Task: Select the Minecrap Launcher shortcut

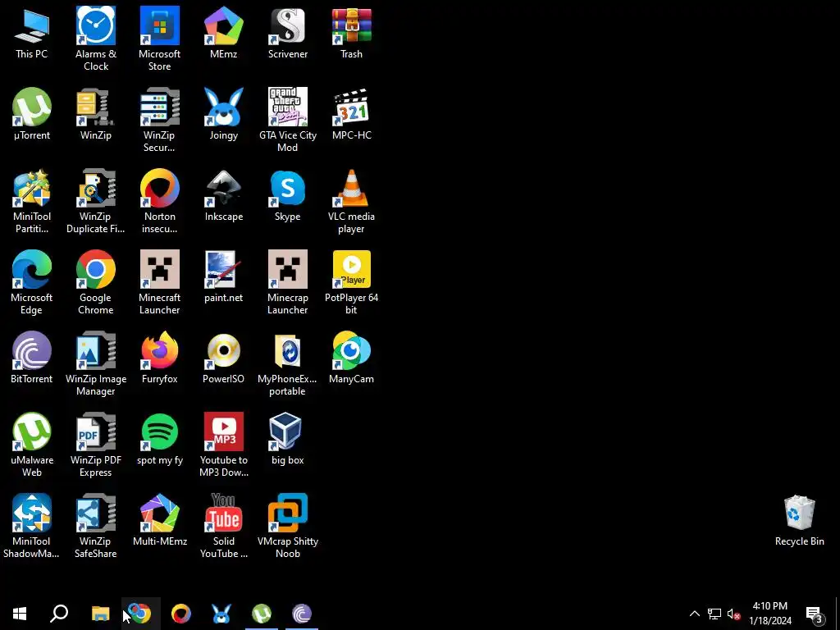Action: coord(288,282)
